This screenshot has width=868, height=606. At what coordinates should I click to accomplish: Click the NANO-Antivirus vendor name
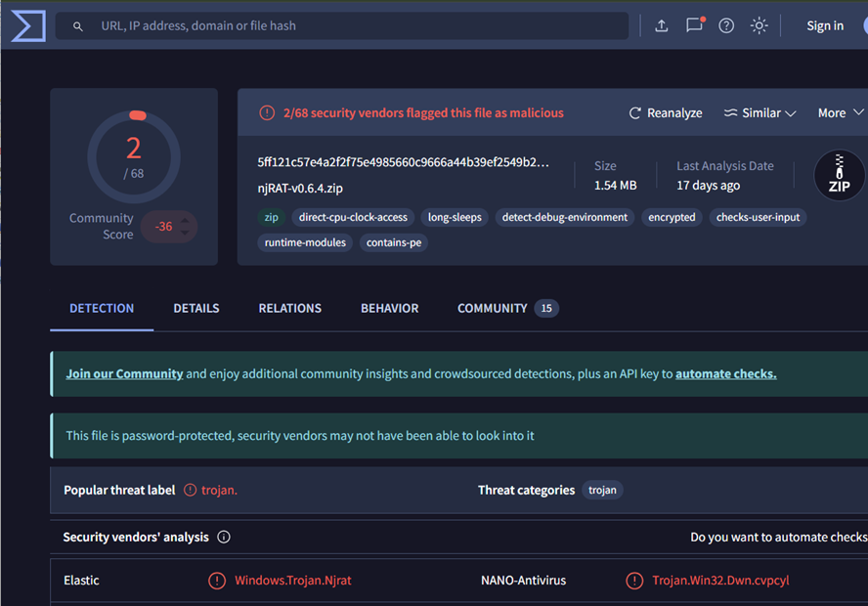(523, 581)
